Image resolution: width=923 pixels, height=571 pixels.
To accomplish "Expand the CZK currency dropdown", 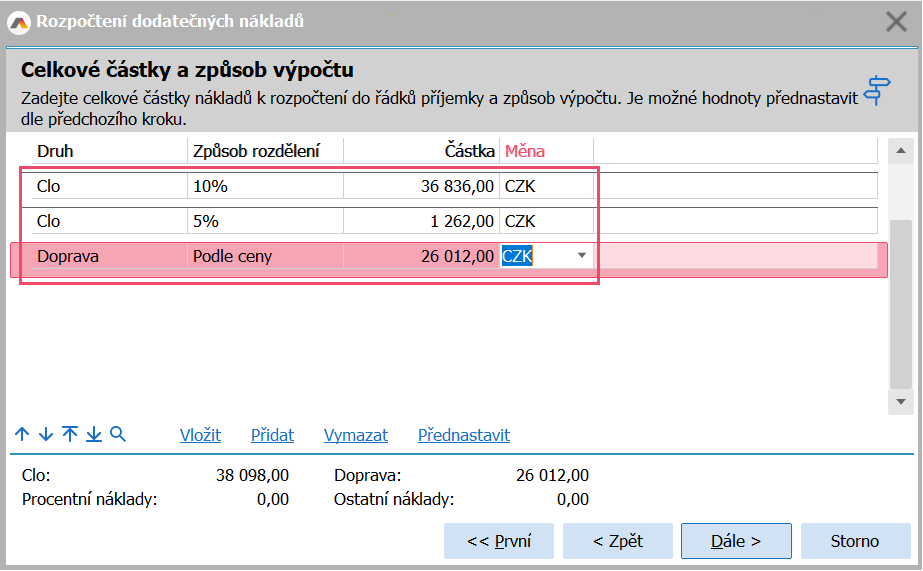I will pyautogui.click(x=582, y=256).
